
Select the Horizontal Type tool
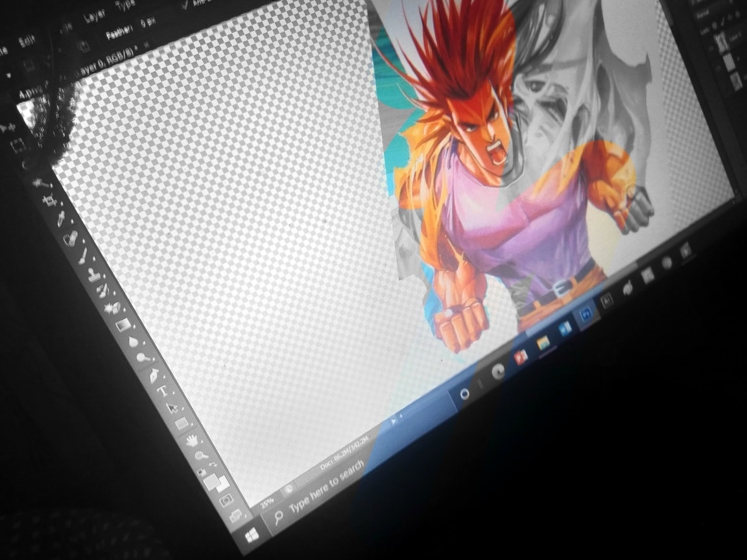pos(163,392)
